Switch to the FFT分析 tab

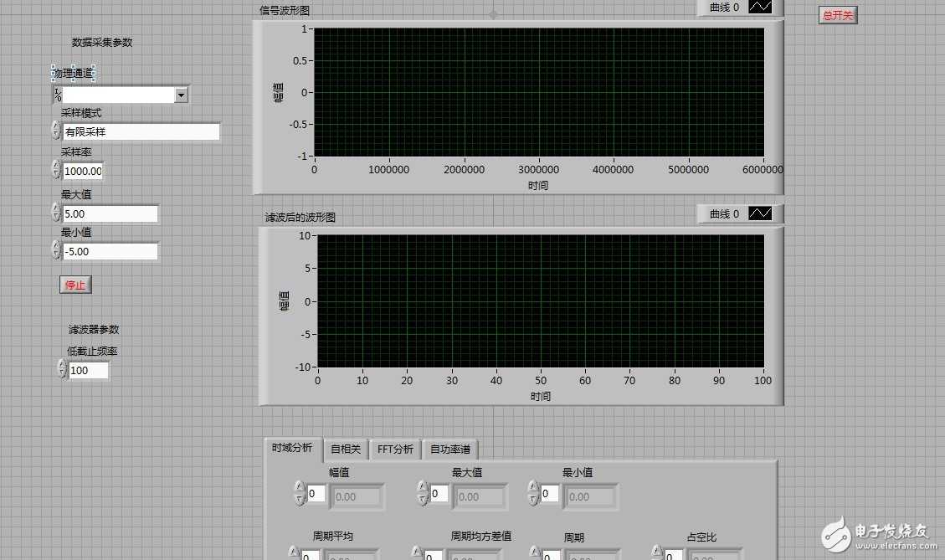[395, 449]
